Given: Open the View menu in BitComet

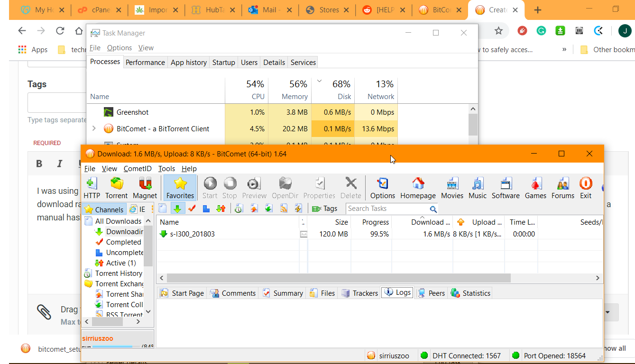Looking at the screenshot, I should click(x=110, y=169).
